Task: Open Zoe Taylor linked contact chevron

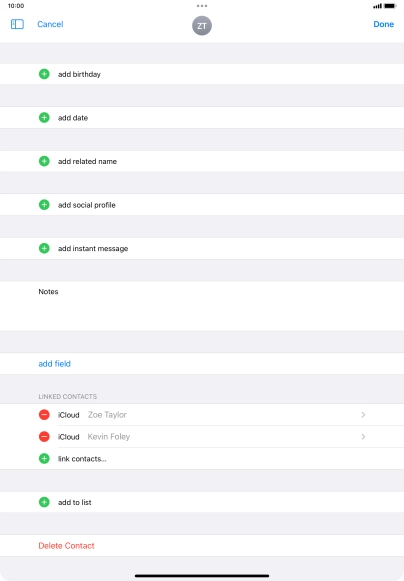Action: coord(363,415)
